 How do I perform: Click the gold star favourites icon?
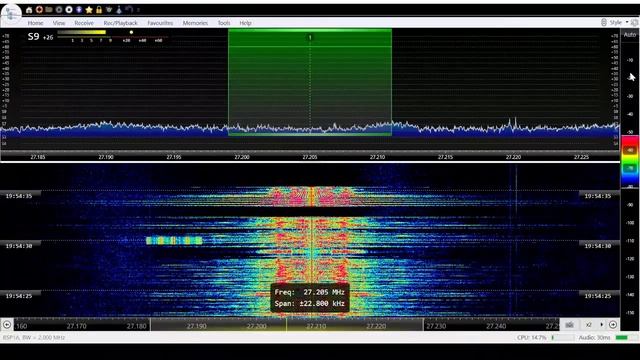pyautogui.click(x=89, y=10)
